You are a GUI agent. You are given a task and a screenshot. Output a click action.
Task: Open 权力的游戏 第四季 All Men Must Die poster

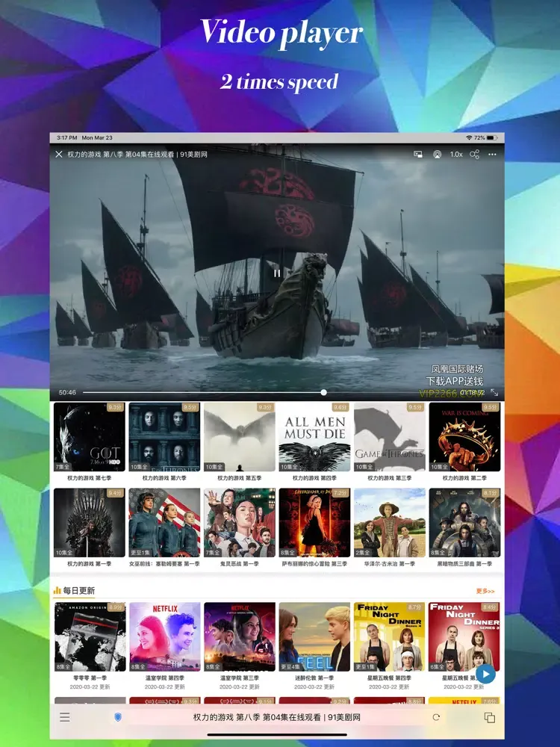(x=314, y=437)
